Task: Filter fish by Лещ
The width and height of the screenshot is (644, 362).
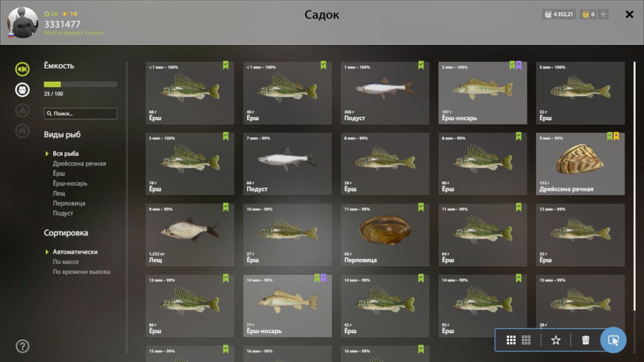Action: point(59,193)
